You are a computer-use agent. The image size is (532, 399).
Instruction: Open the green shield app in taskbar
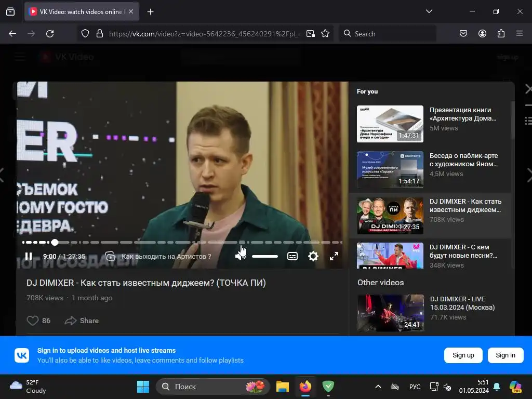(328, 387)
